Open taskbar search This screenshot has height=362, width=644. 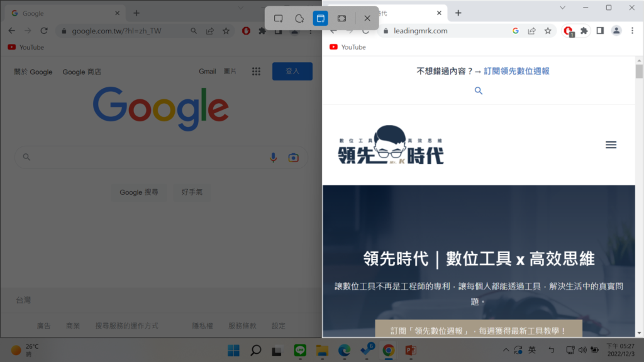pos(256,351)
